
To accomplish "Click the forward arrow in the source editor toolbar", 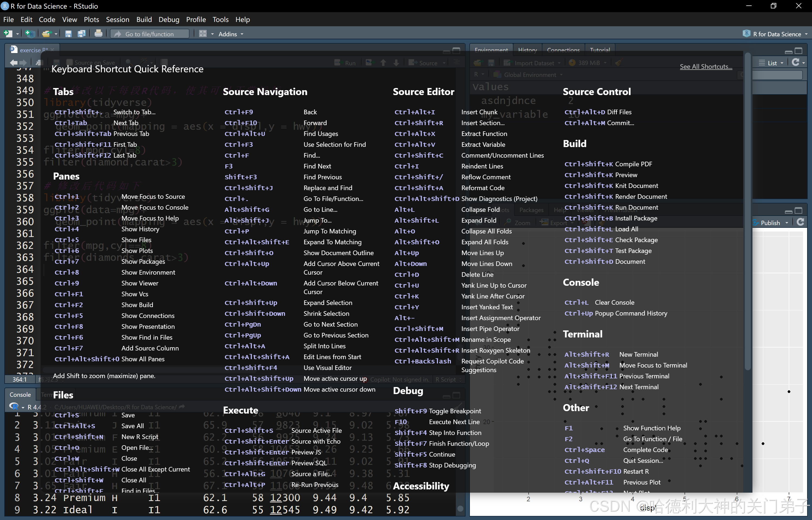I will 23,63.
